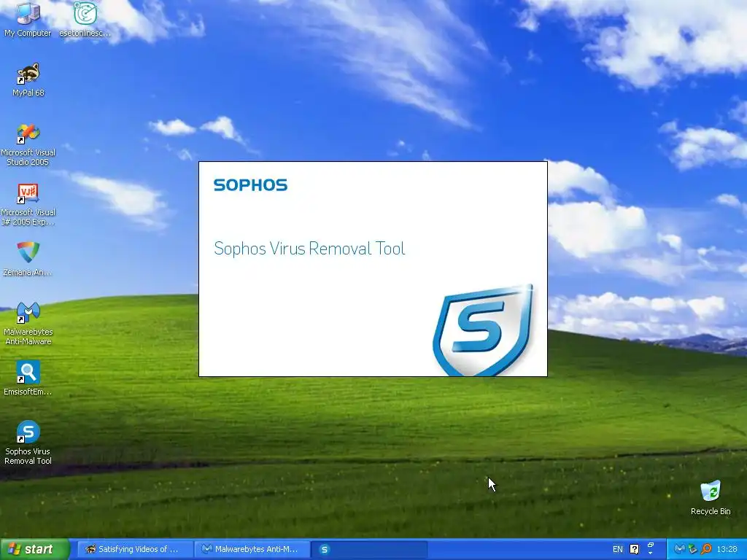Select the esetonlinesc... desktop icon
747x560 pixels.
point(85,20)
